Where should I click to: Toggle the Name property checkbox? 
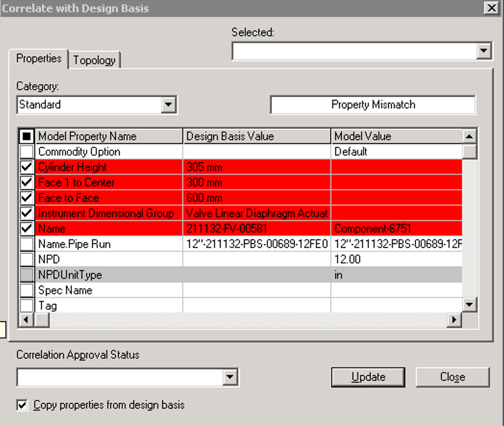click(27, 229)
